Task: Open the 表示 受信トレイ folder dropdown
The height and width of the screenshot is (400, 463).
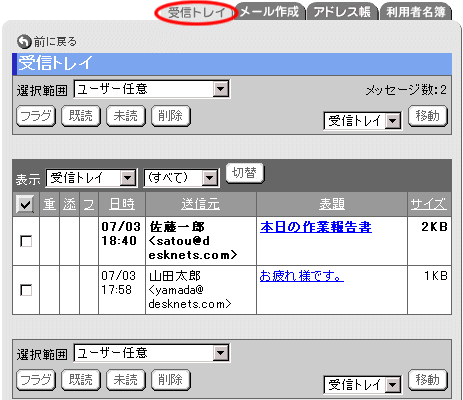Action: tap(91, 178)
